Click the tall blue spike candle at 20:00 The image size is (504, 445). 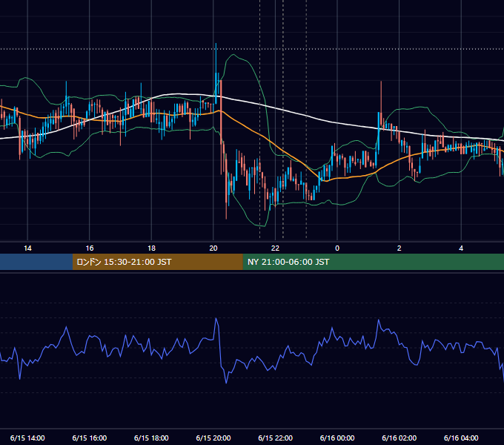pyautogui.click(x=216, y=73)
